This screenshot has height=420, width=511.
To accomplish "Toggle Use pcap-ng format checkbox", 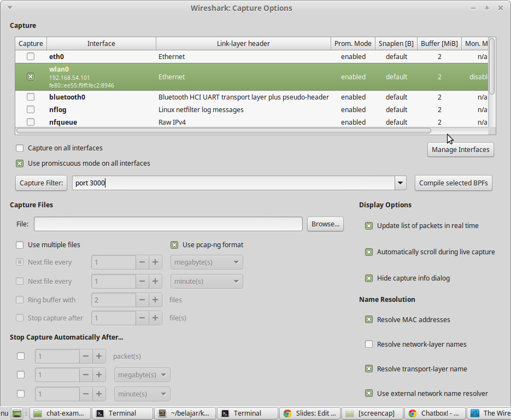I will pos(174,245).
